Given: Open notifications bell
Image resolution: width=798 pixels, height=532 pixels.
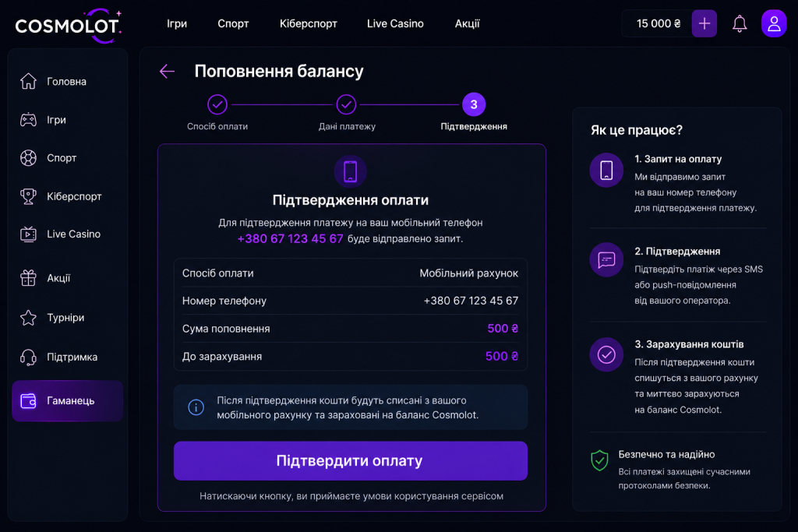Looking at the screenshot, I should click(x=740, y=23).
